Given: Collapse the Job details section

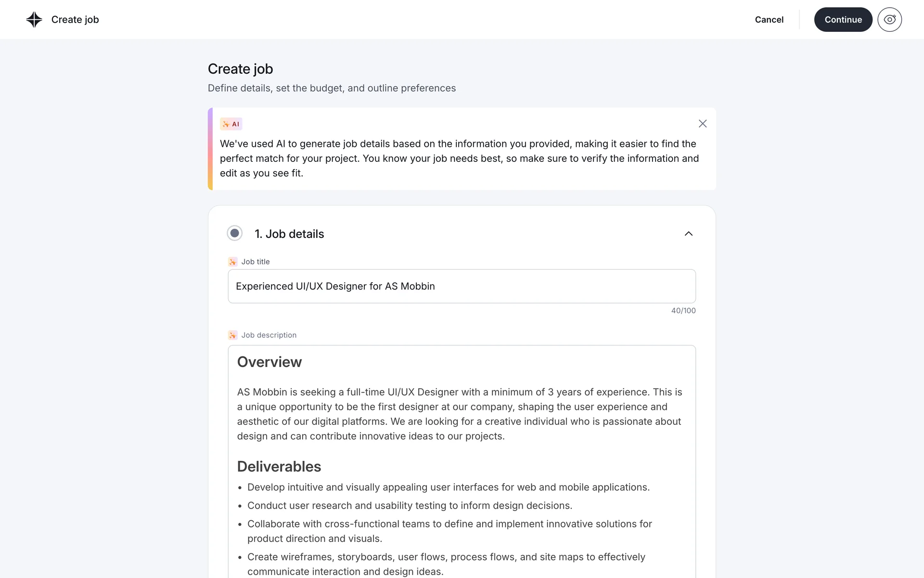Looking at the screenshot, I should [x=689, y=234].
